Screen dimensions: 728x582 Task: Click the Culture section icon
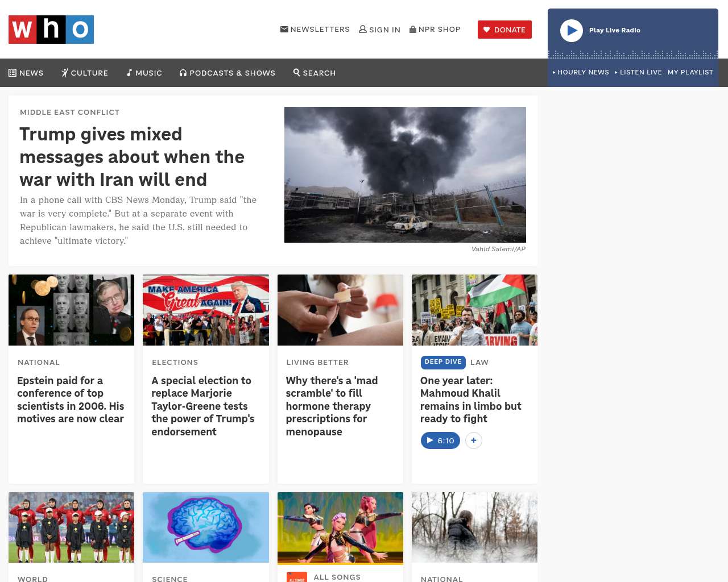[x=65, y=73]
